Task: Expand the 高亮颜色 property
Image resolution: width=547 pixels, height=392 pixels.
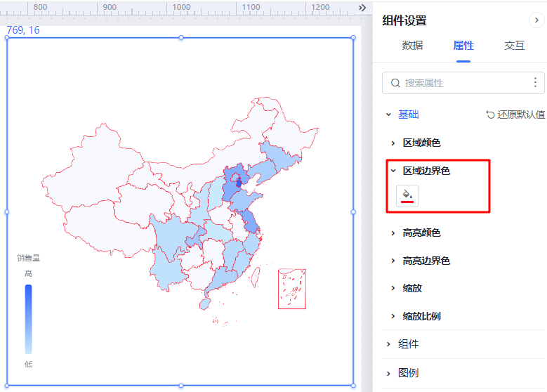Action: click(x=393, y=233)
